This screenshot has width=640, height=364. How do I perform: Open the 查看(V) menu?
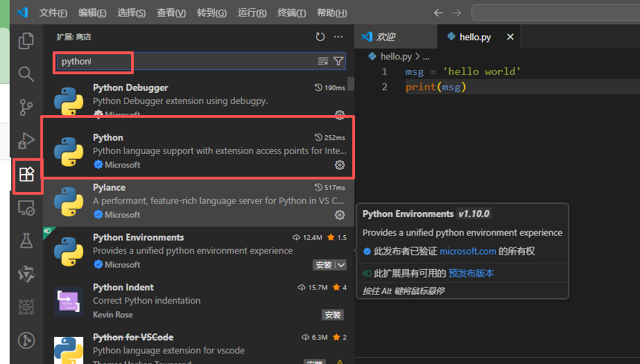171,12
